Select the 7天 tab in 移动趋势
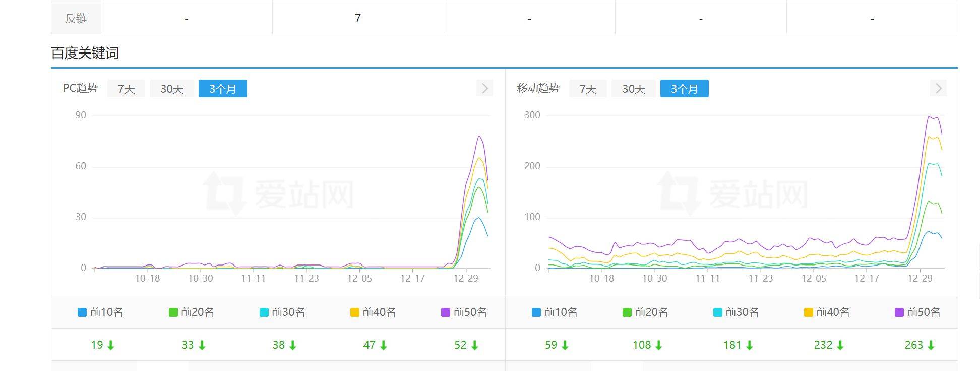Image resolution: width=980 pixels, height=371 pixels. tap(588, 89)
